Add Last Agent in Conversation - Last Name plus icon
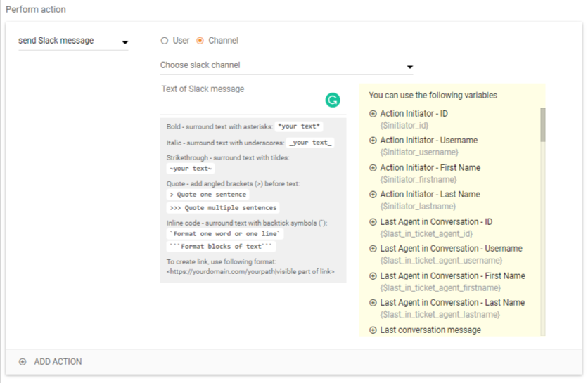Image resolution: width=588 pixels, height=383 pixels. tap(373, 303)
